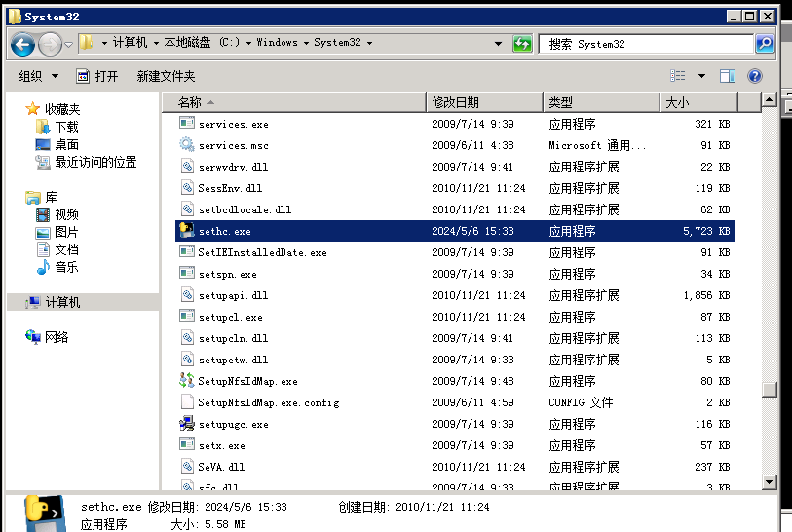Change view with the view icon
The image size is (792, 532).
point(678,76)
